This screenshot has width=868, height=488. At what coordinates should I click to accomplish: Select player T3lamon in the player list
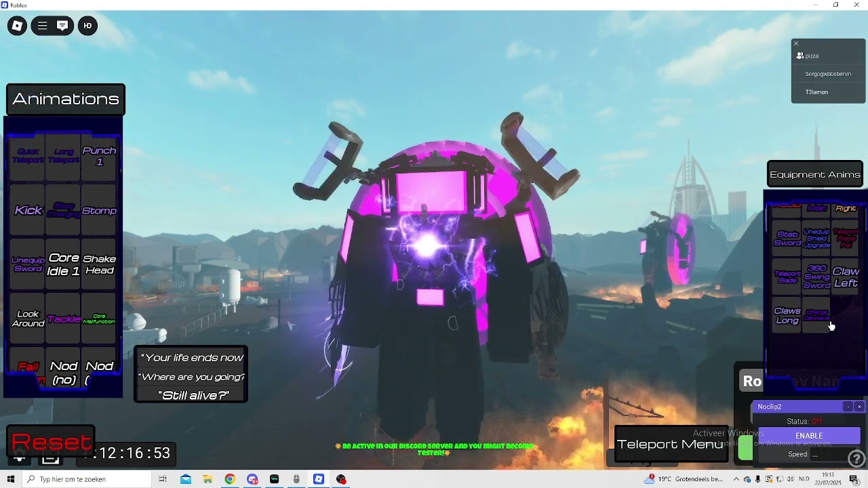click(x=828, y=92)
